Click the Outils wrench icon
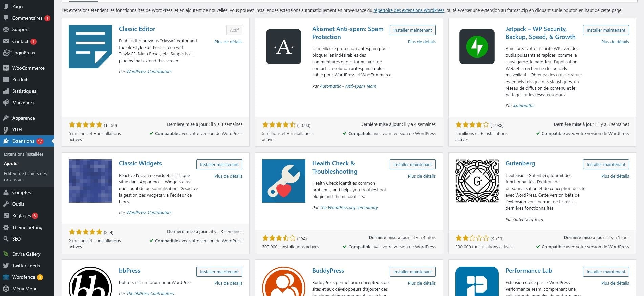The height and width of the screenshot is (296, 644). (x=6, y=204)
